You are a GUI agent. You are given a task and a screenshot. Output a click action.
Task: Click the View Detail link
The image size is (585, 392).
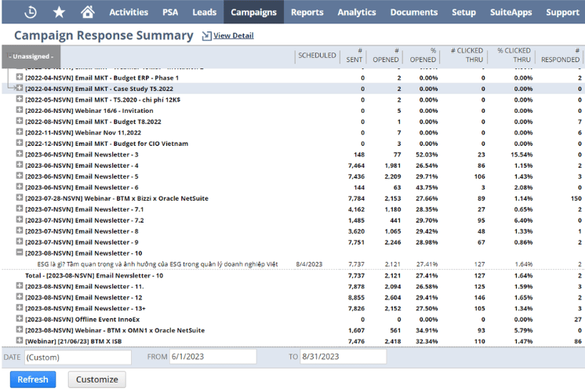click(234, 36)
